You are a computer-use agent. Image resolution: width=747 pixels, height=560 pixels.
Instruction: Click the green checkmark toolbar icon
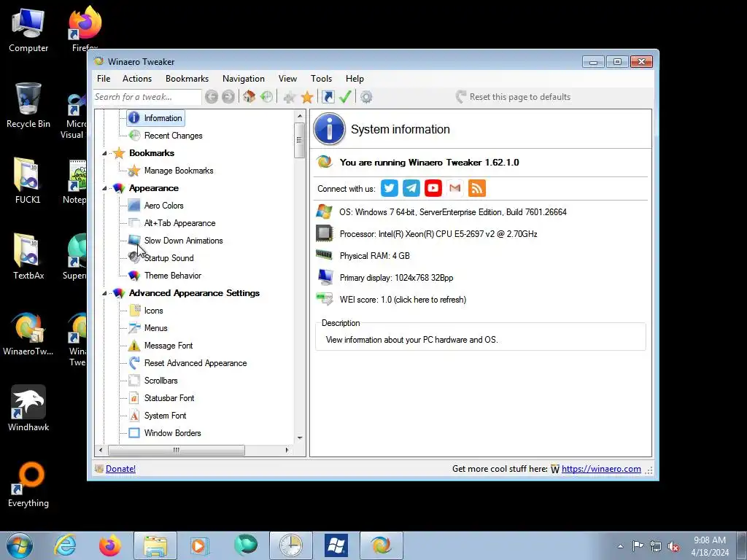345,97
